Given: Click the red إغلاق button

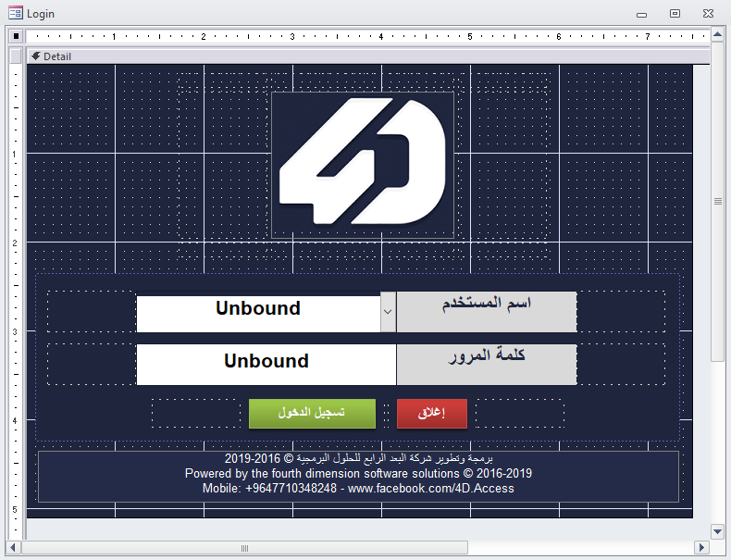Looking at the screenshot, I should 432,413.
